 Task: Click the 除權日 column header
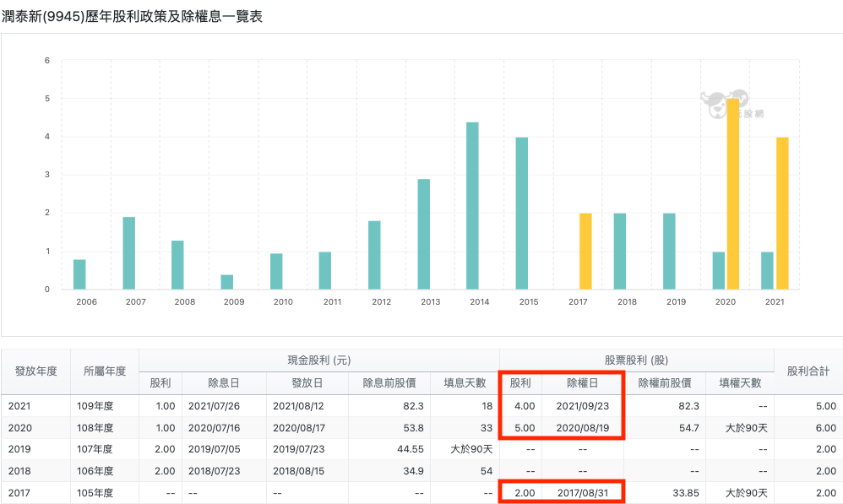(x=583, y=383)
